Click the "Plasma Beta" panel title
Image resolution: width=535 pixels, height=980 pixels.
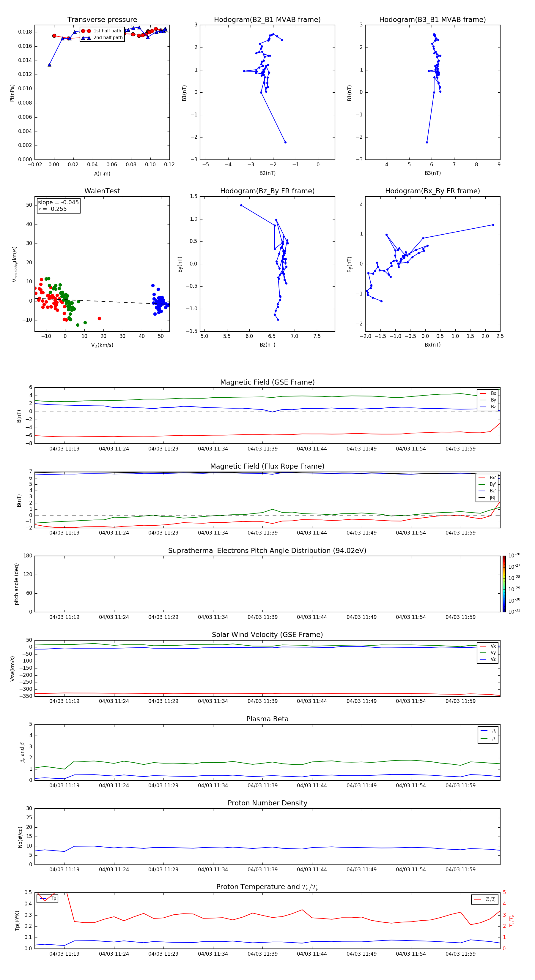pyautogui.click(x=267, y=719)
